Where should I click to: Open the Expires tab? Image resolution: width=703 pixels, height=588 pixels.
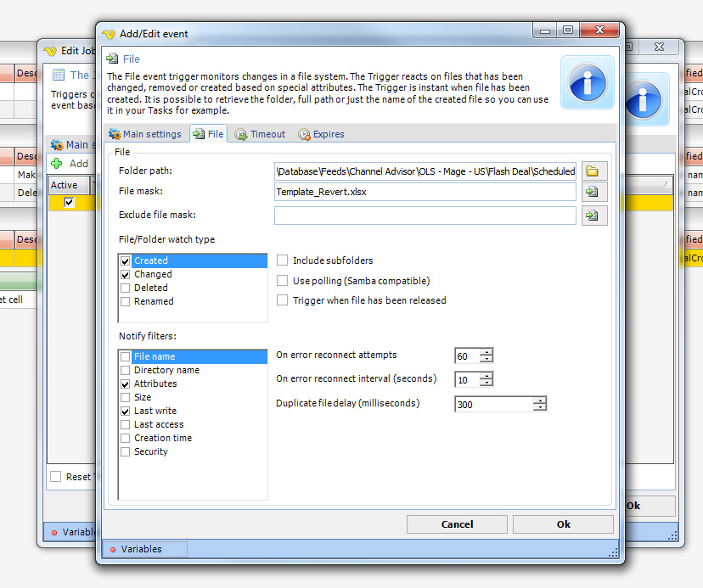[321, 134]
